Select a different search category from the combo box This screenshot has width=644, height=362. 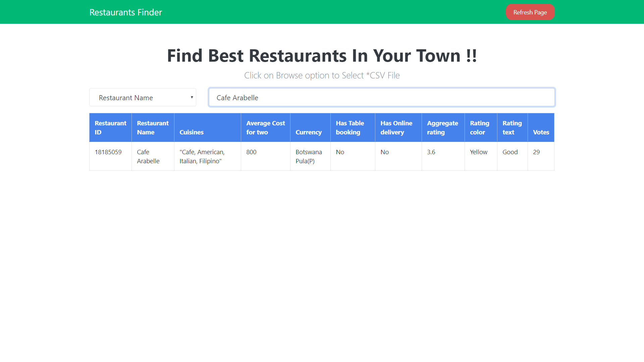(143, 97)
